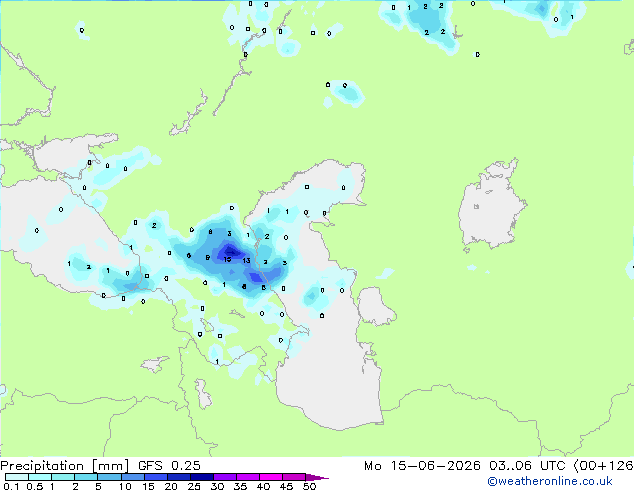
Task: Select the legend swatch between 25 and 30
Action: [201, 477]
